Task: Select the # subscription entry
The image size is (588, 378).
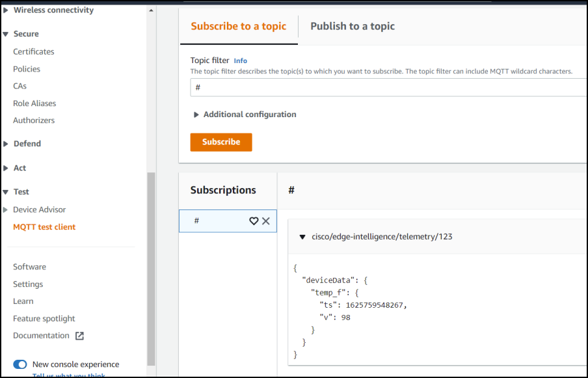Action: point(228,221)
